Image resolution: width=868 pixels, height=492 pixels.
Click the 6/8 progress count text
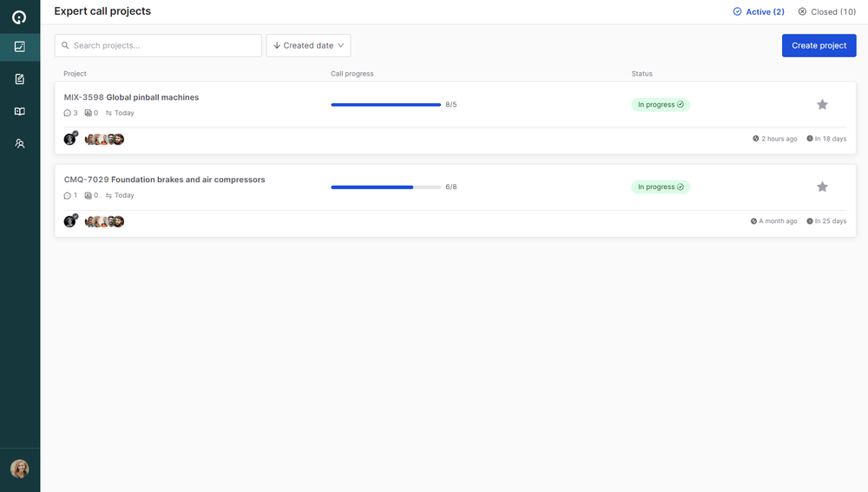tap(451, 187)
